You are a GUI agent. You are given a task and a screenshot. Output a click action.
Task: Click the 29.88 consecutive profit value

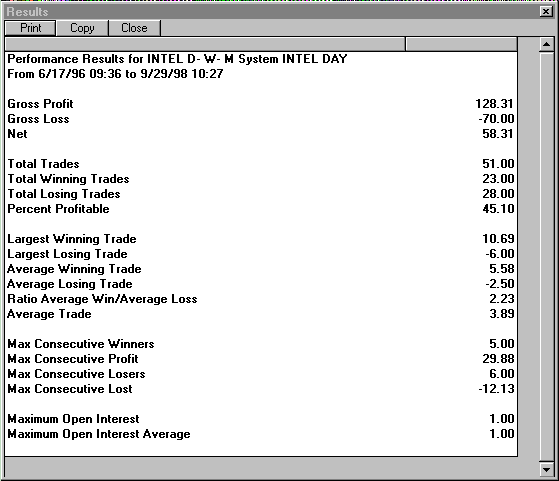[x=498, y=358]
